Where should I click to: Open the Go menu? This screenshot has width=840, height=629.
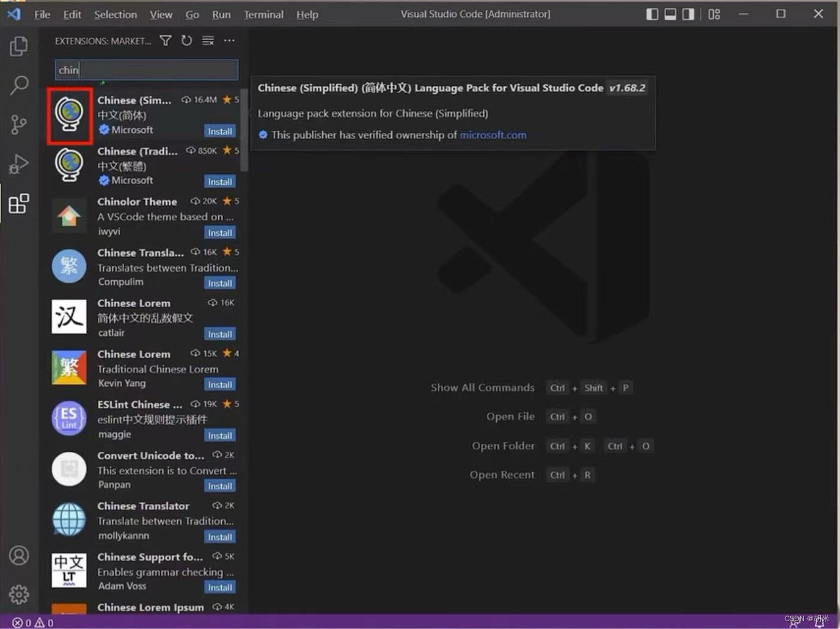click(x=192, y=14)
